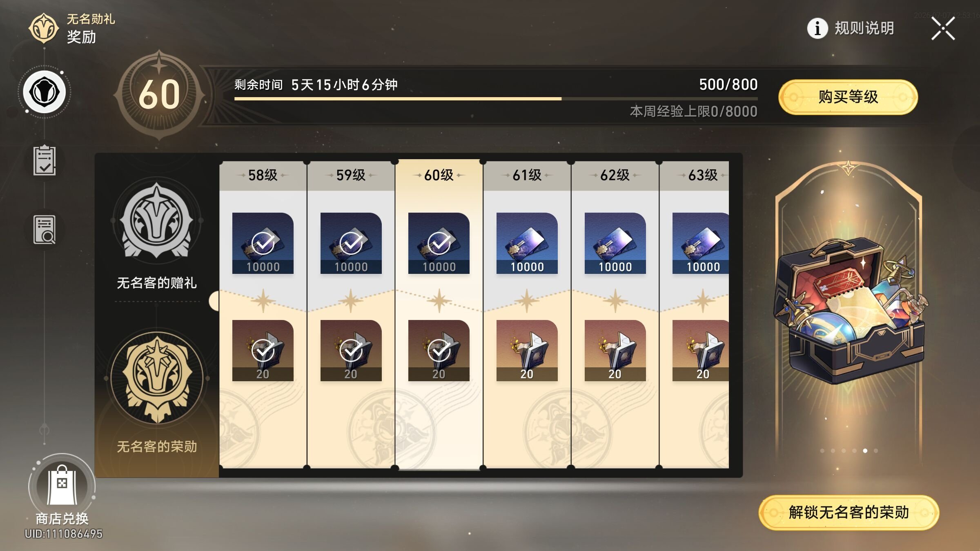This screenshot has width=980, height=551.
Task: Click the 62级 level column header
Action: click(x=615, y=176)
